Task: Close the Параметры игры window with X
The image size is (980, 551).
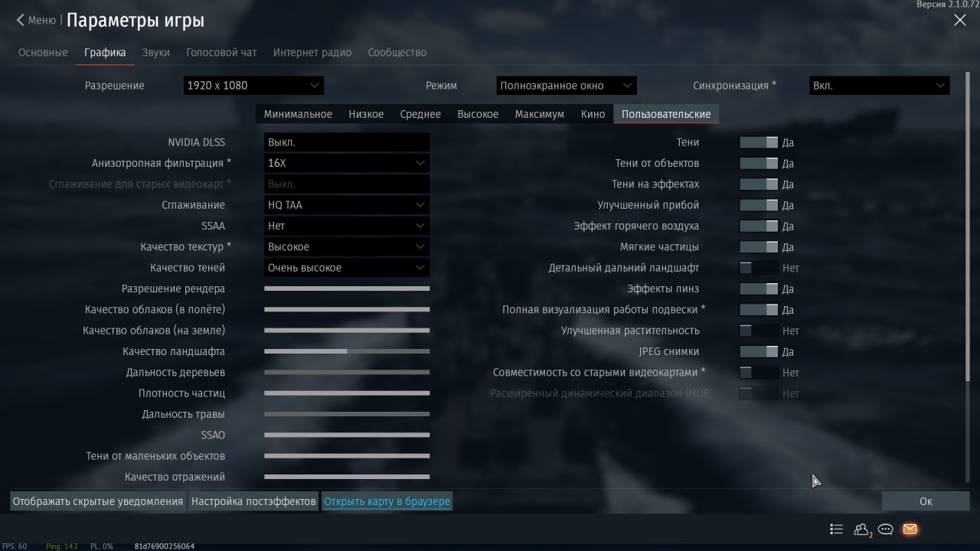Action: tap(959, 21)
